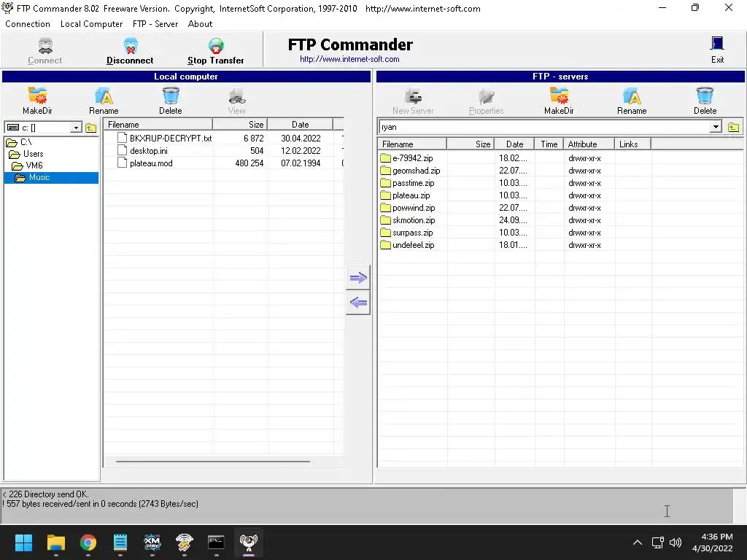
Task: Go up one folder in local panel
Action: 91,128
